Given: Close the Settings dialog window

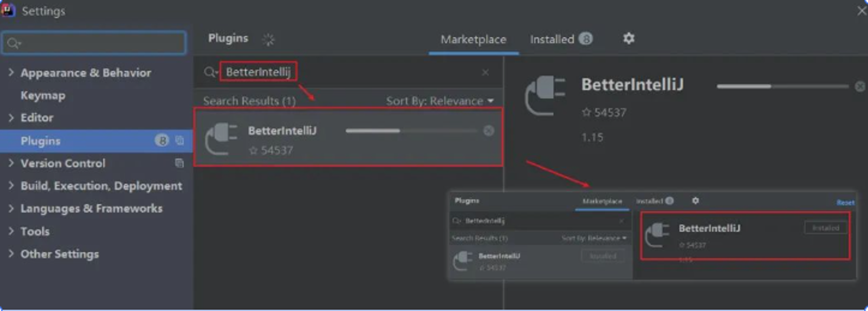Looking at the screenshot, I should pos(862,10).
